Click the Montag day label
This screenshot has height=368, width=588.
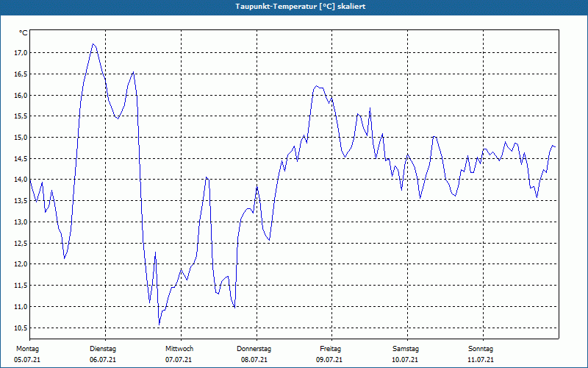[x=27, y=349]
